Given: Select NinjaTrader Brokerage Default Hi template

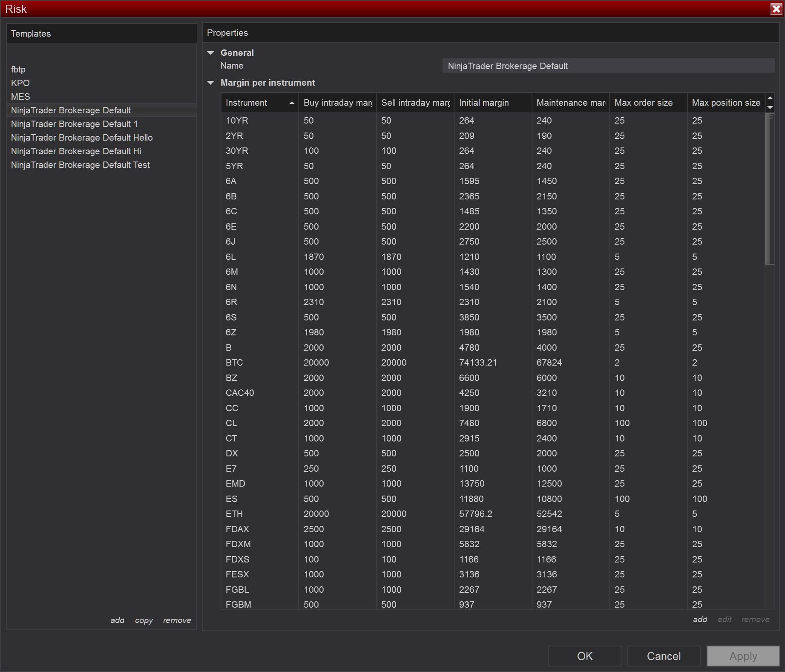Looking at the screenshot, I should point(102,151).
